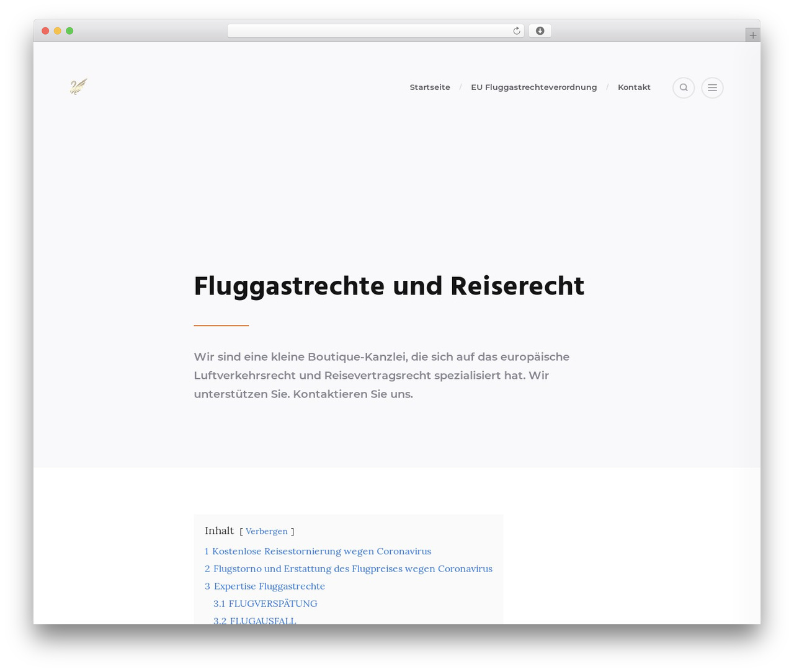Click the browser address bar

point(375,31)
